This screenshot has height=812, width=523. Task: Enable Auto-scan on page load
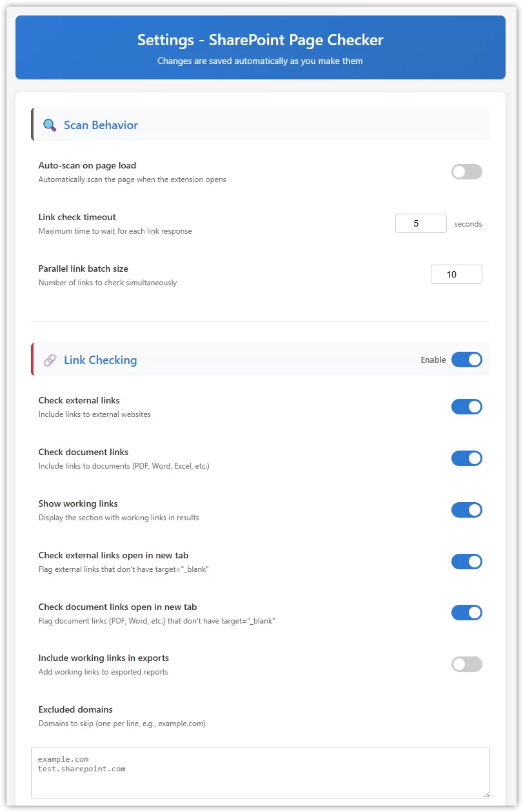tap(466, 172)
